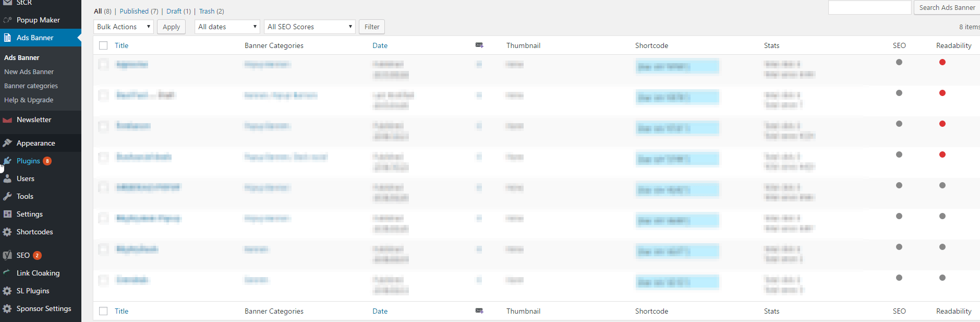Show Trash (2) banners filter

pyautogui.click(x=212, y=11)
